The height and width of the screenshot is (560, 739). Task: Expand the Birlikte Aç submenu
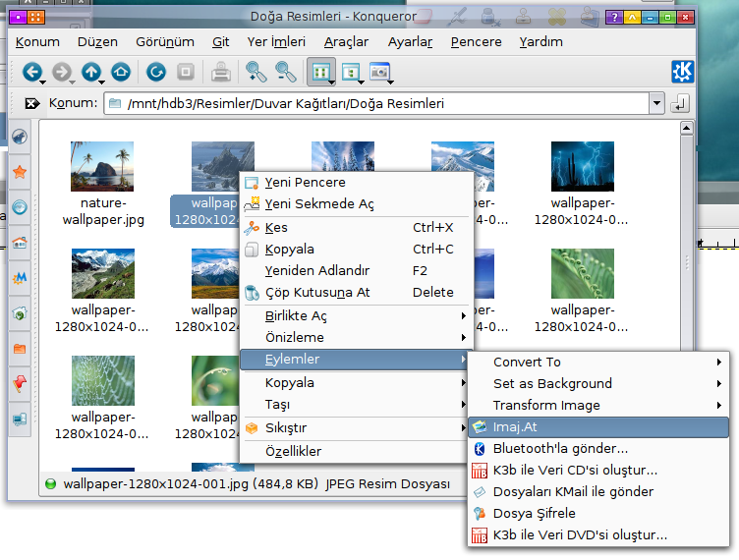point(356,316)
